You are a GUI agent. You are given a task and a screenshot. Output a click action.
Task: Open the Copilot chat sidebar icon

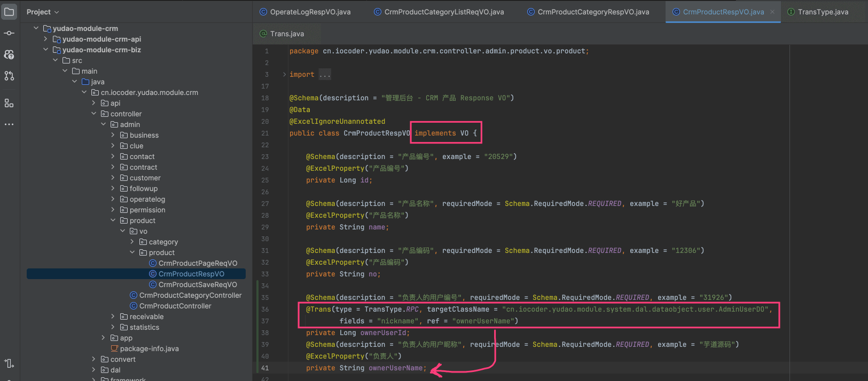[x=9, y=54]
